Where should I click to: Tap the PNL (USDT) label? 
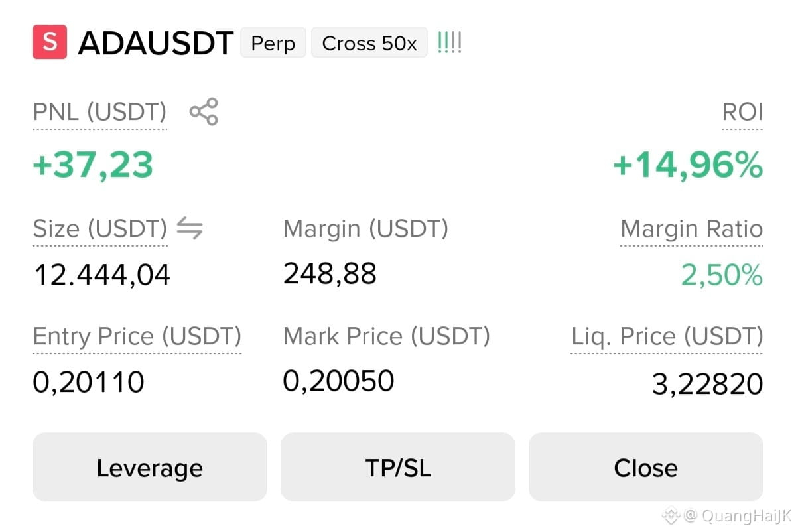(99, 112)
